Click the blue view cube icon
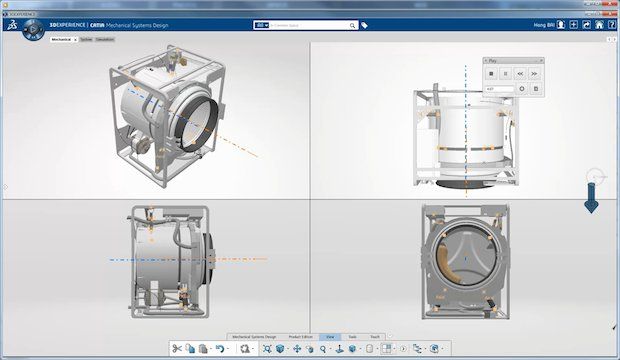 click(x=280, y=349)
